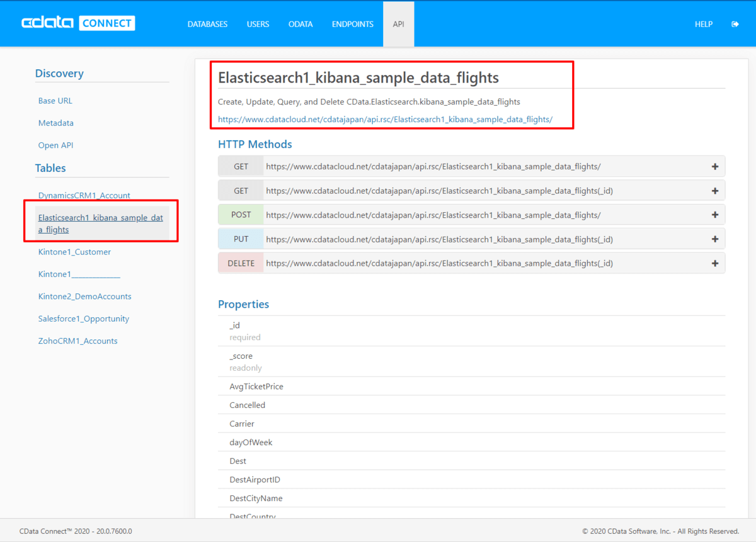Select the API tab
Viewport: 756px width, 542px height.
tap(398, 24)
